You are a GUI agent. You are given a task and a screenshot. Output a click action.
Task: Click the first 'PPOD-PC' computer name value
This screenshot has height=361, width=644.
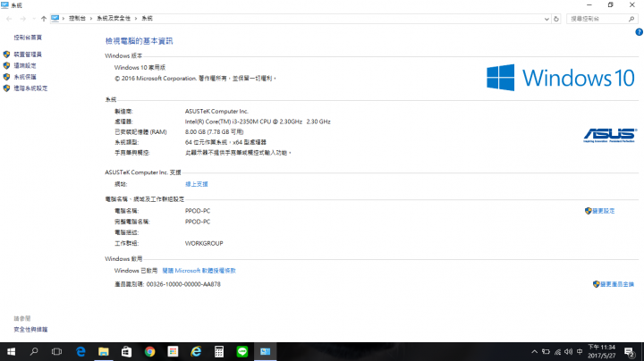tap(198, 211)
